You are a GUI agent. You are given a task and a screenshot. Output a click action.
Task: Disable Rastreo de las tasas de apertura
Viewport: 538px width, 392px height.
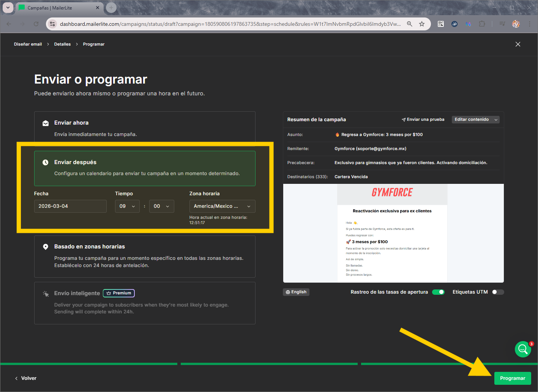point(438,292)
